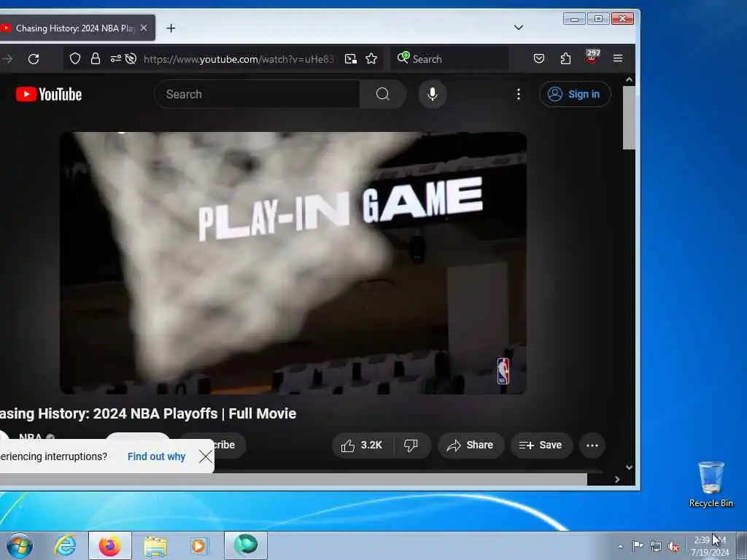Click the Show desktop strip at taskbar end

coord(742,545)
